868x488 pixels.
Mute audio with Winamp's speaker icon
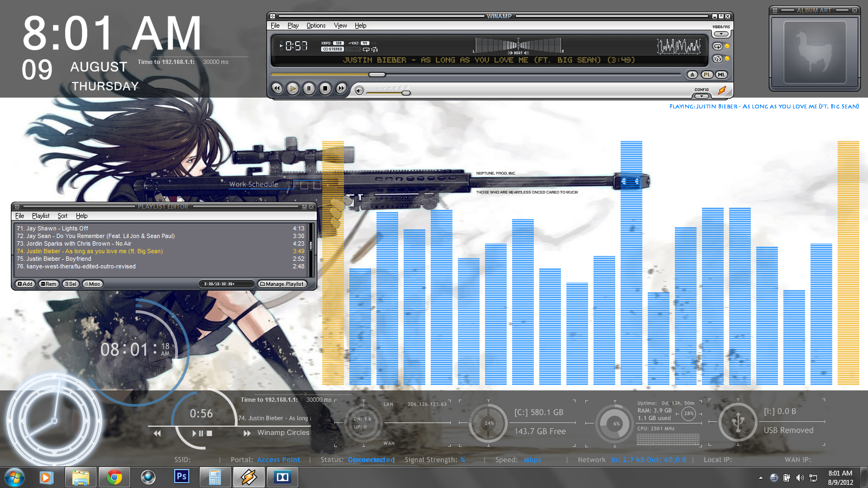click(x=359, y=91)
